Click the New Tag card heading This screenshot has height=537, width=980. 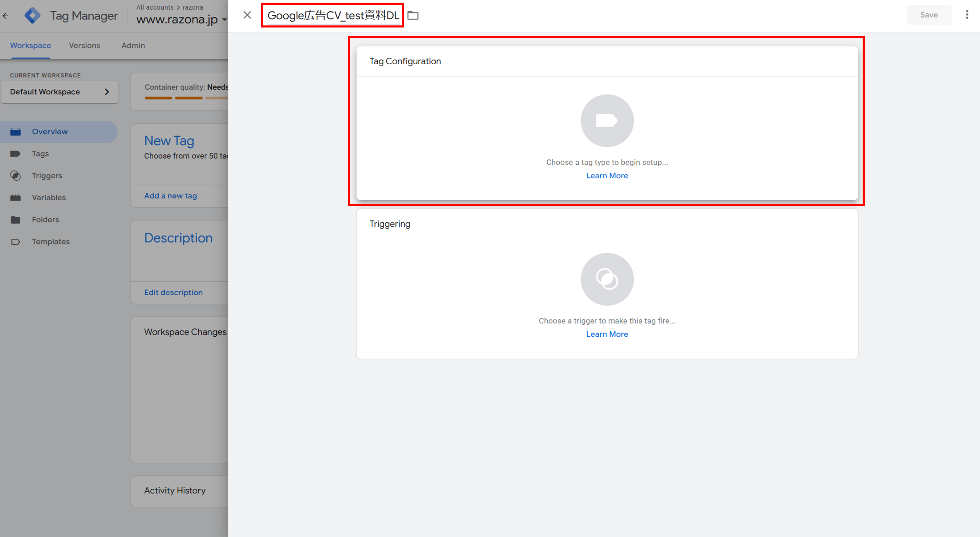(169, 141)
